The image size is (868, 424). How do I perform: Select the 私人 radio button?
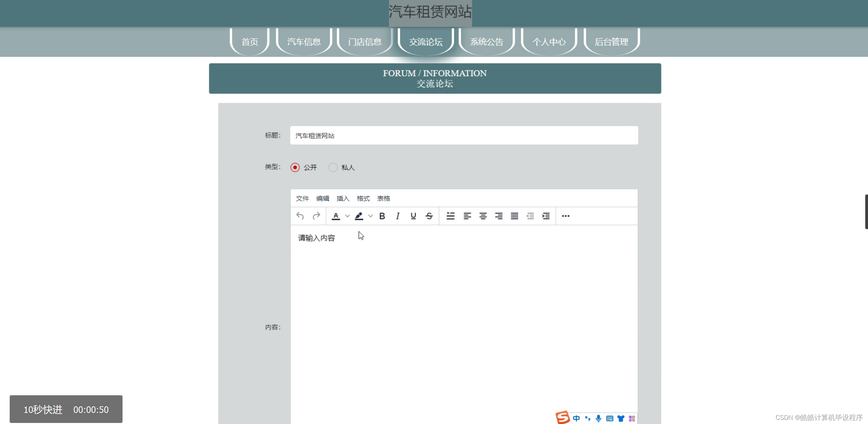[333, 168]
